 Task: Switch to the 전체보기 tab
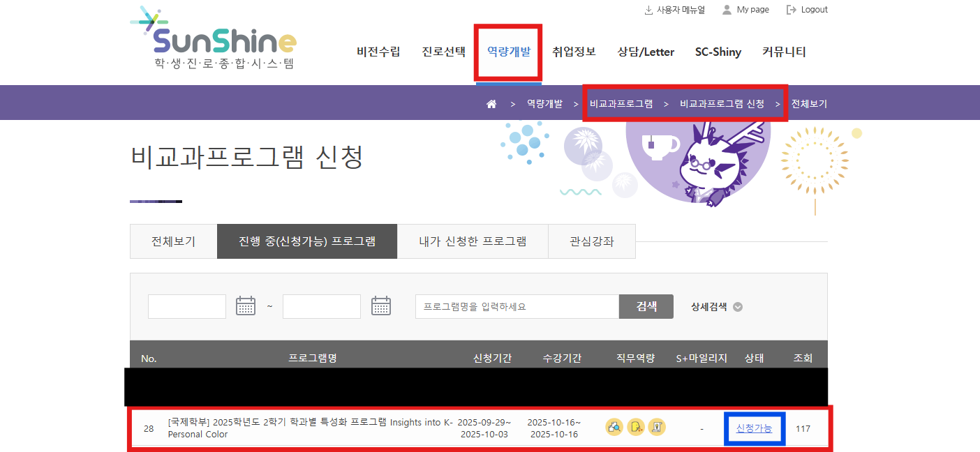tap(173, 241)
